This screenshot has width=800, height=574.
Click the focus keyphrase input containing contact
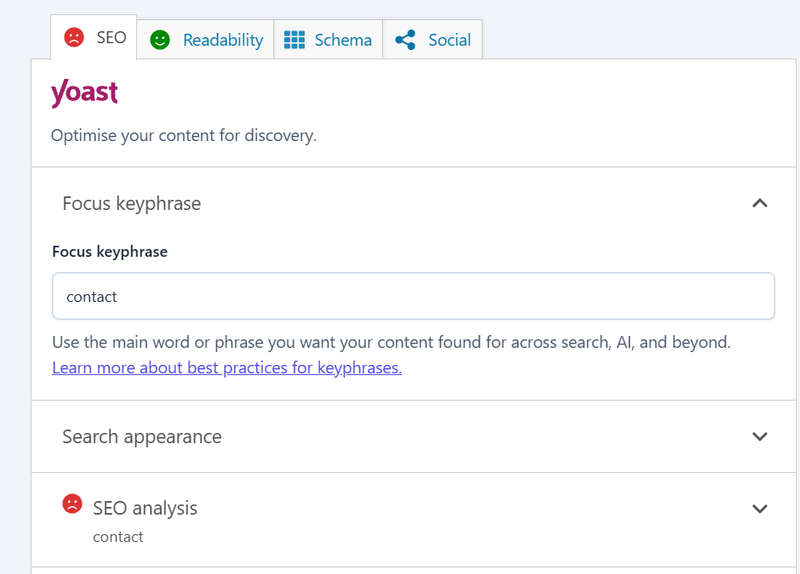point(413,296)
